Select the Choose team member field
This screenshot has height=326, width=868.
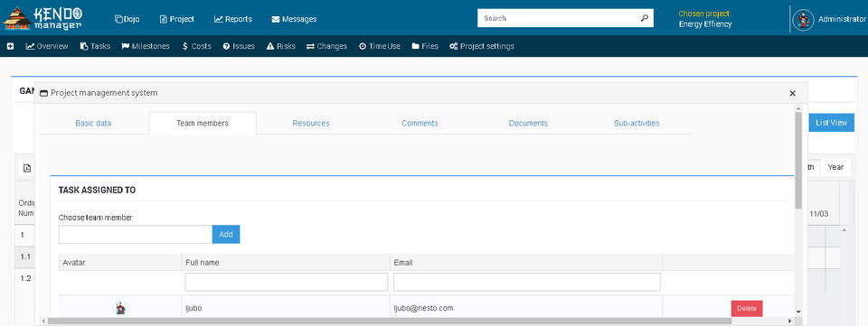pyautogui.click(x=136, y=234)
